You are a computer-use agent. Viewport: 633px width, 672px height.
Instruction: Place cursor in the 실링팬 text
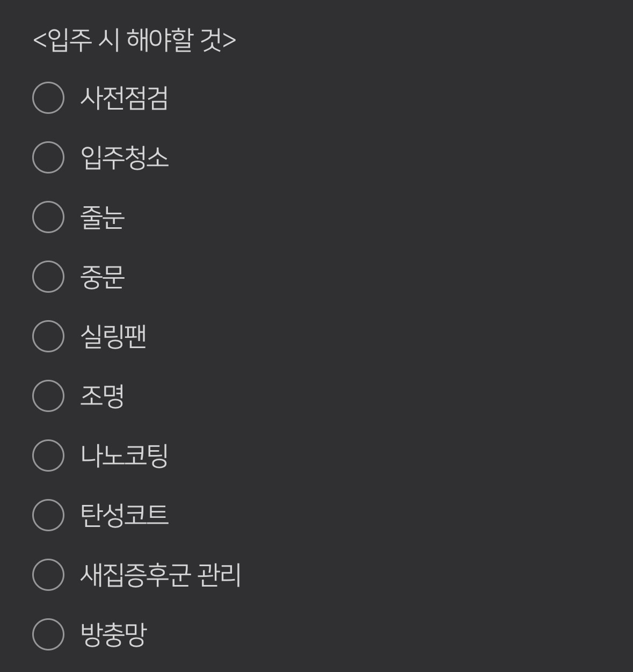pyautogui.click(x=113, y=337)
